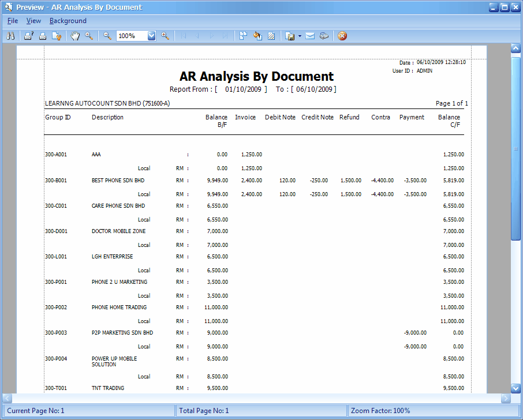Screen dimensions: 523x420
Task: Open the File menu
Action: pyautogui.click(x=12, y=20)
